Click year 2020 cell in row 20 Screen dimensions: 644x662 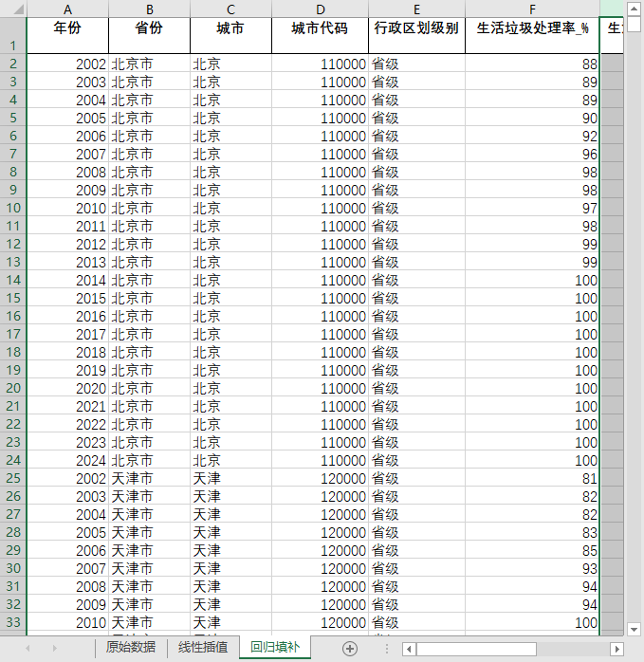pos(67,388)
